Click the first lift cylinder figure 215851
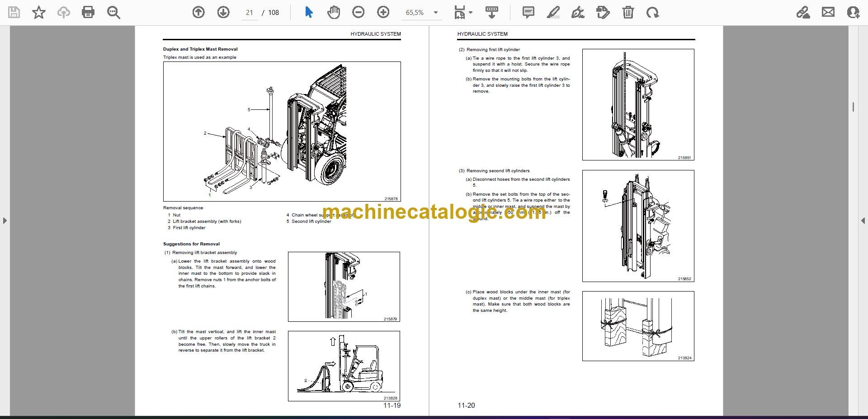 [638, 104]
